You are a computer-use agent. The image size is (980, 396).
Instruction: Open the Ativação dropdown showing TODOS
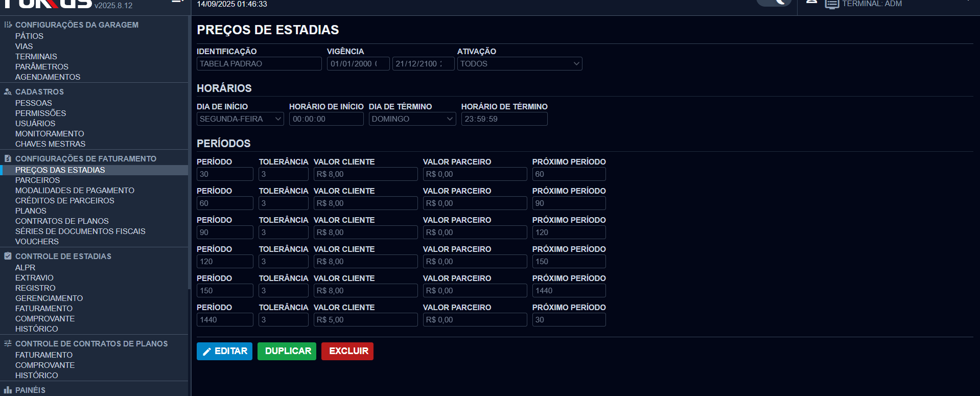(x=519, y=64)
